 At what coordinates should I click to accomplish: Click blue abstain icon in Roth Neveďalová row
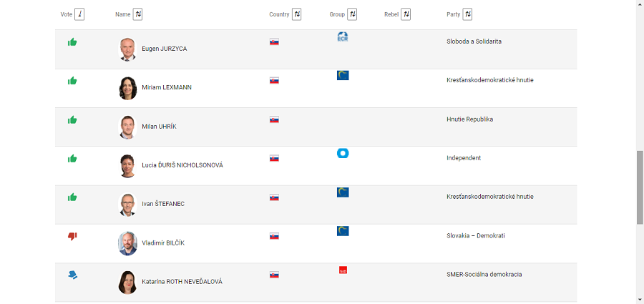[73, 275]
